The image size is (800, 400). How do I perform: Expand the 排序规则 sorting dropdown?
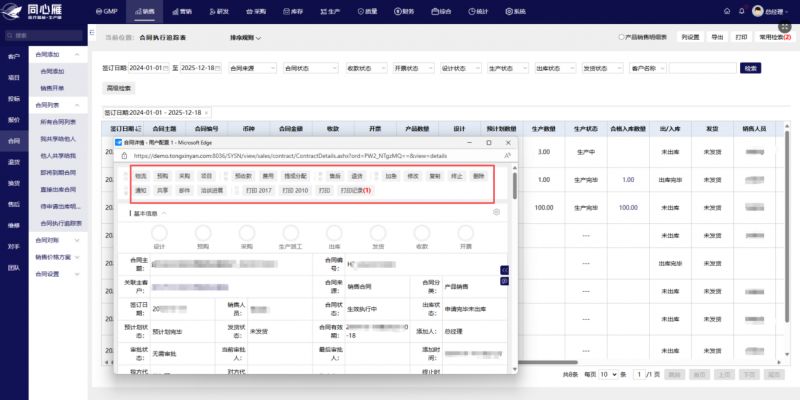click(x=245, y=38)
